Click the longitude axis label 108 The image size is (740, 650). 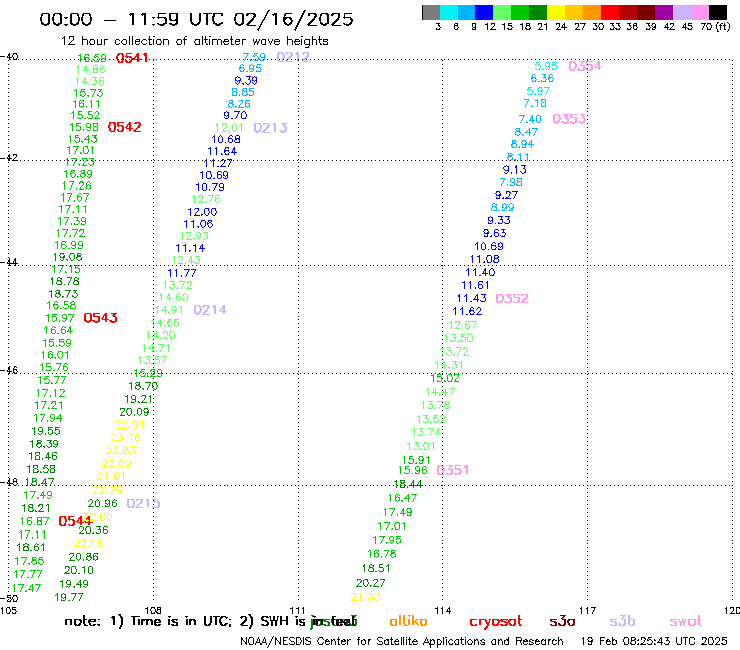pos(153,610)
